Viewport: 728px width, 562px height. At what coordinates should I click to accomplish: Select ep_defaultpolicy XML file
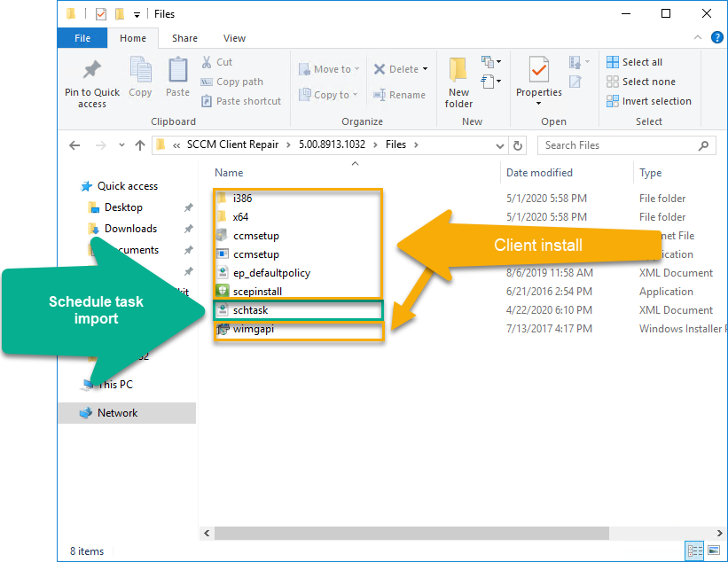[271, 273]
